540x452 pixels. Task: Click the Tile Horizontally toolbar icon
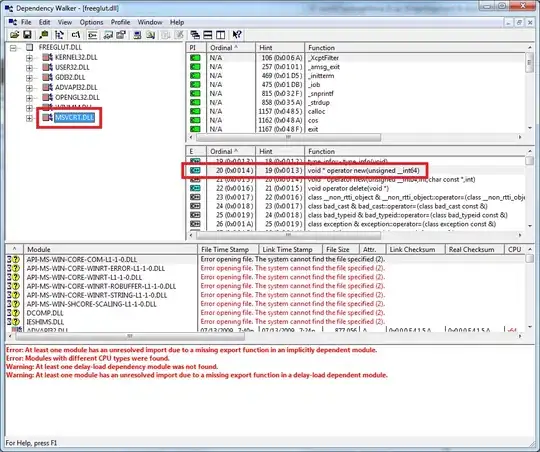click(208, 34)
